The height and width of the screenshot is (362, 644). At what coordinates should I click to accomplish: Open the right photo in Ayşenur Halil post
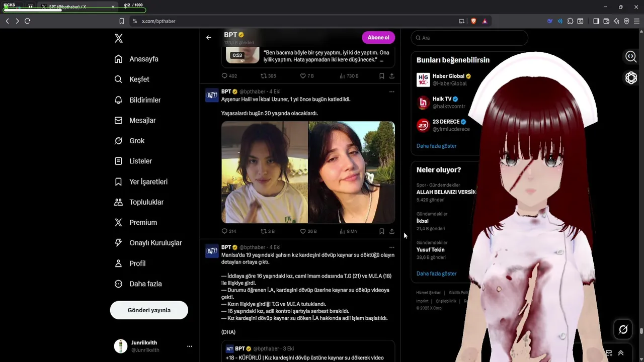(352, 172)
